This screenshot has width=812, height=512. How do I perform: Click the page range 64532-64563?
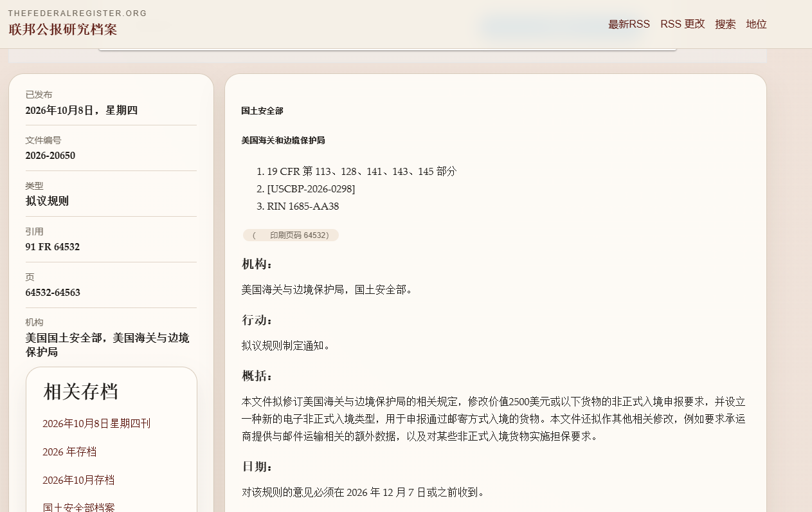(53, 293)
